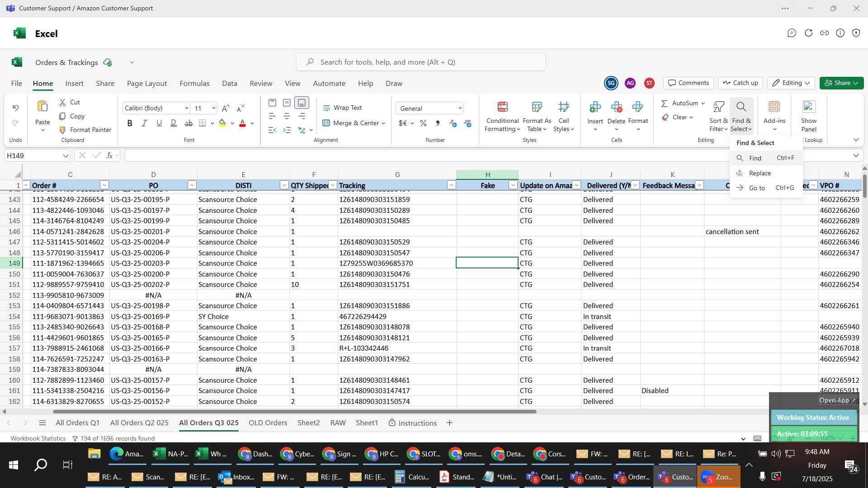Open the Insert ribbon tab
The image size is (868, 488).
tap(74, 83)
